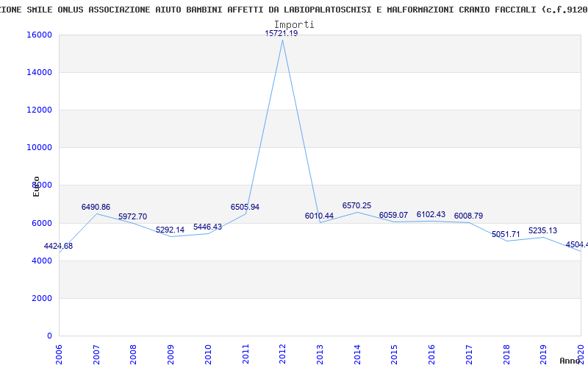The image size is (588, 368).
Task: Click the 16000 y-axis tick label
Action: [39, 35]
